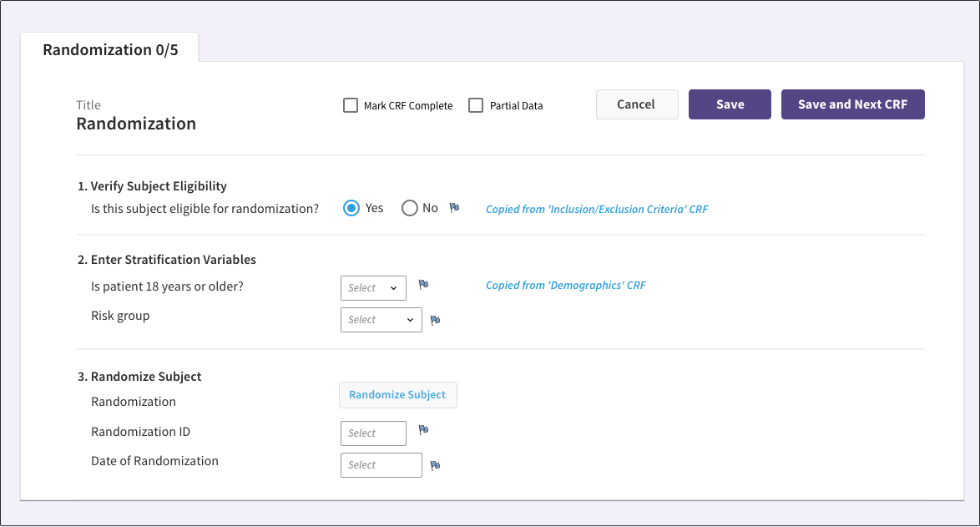980x527 pixels.
Task: Focus the Randomization ID input field
Action: 373,433
